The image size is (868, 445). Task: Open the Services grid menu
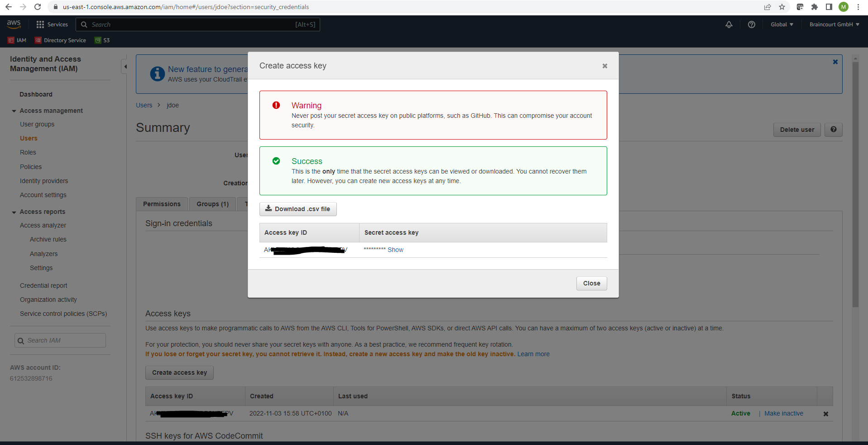[x=52, y=24]
